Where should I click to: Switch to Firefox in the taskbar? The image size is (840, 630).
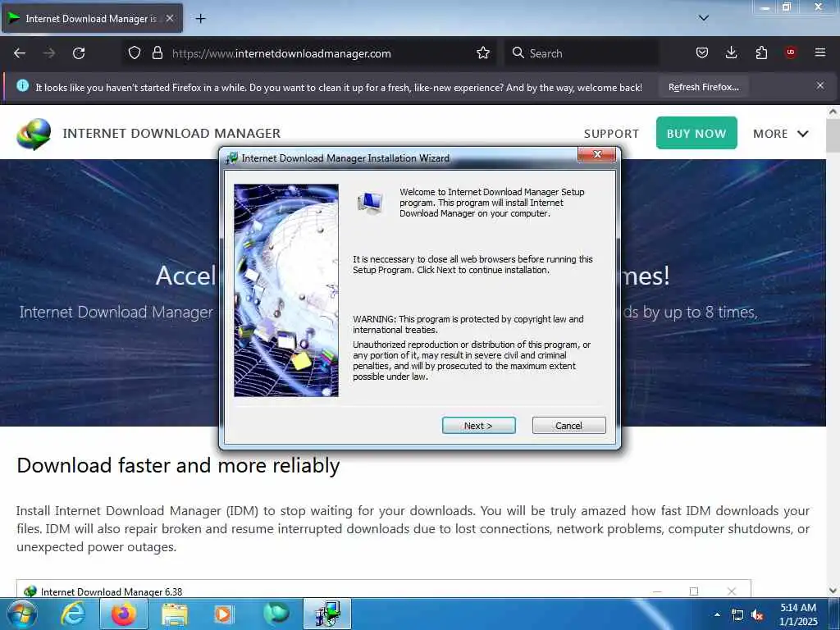pyautogui.click(x=123, y=614)
